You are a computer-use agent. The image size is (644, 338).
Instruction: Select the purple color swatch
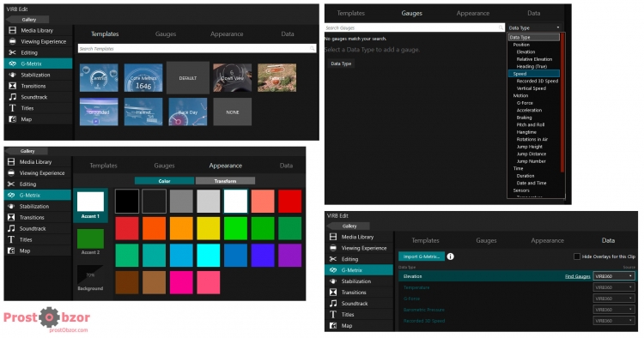point(290,255)
